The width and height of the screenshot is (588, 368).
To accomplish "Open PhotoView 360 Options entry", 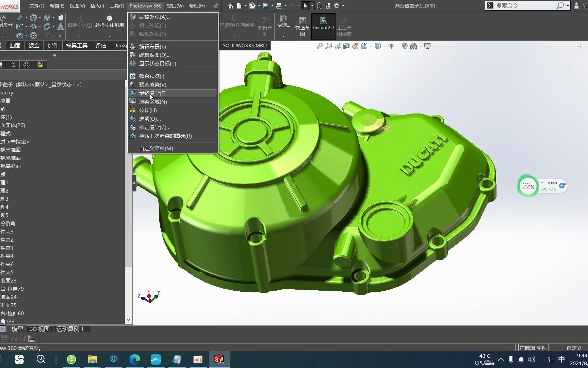I will [x=173, y=119].
